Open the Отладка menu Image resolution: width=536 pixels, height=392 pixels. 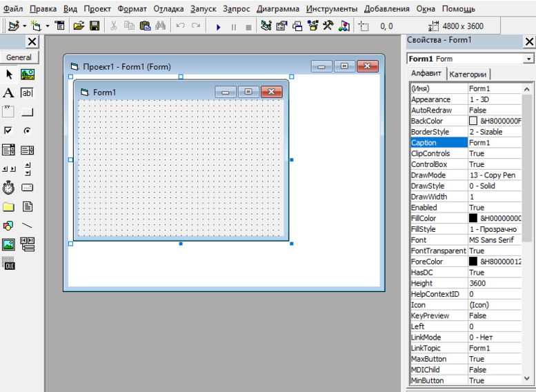click(x=168, y=9)
